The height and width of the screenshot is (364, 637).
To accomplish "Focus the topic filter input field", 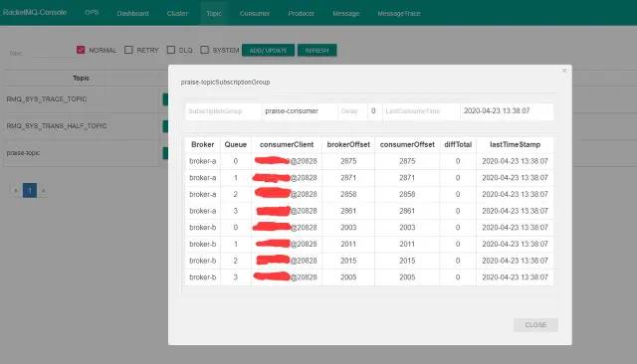I will pos(51,52).
